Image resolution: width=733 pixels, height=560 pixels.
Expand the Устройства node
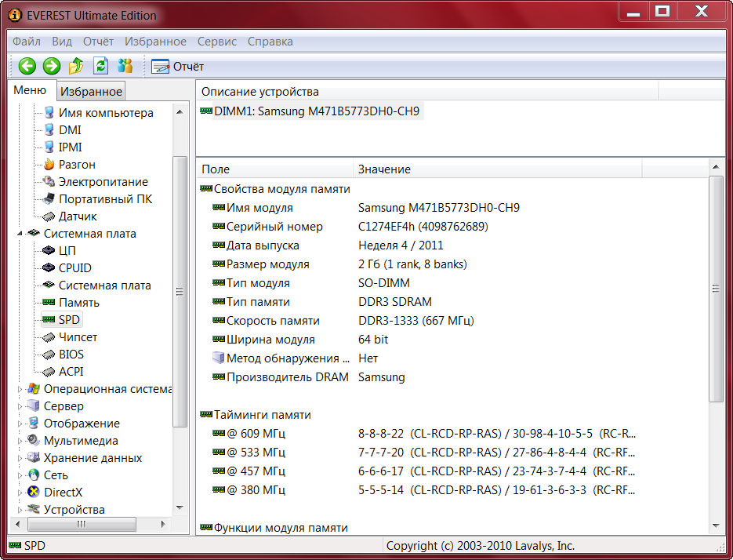[x=20, y=510]
